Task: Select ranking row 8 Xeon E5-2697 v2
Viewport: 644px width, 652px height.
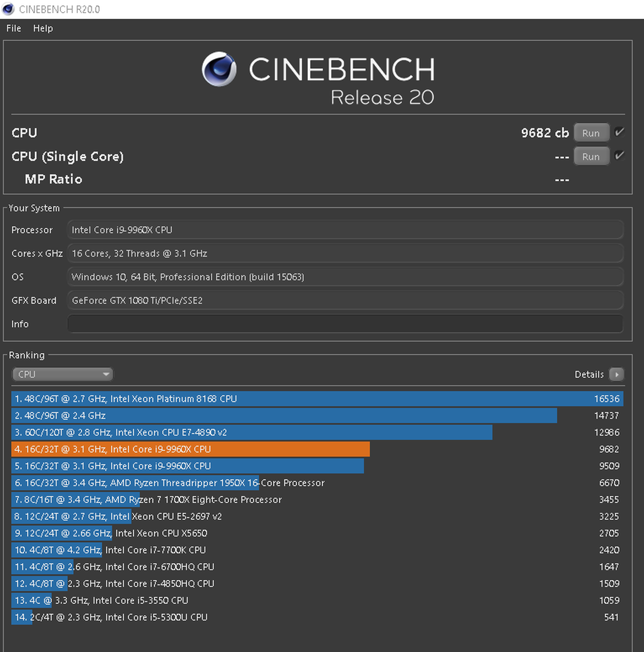Action: [317, 516]
